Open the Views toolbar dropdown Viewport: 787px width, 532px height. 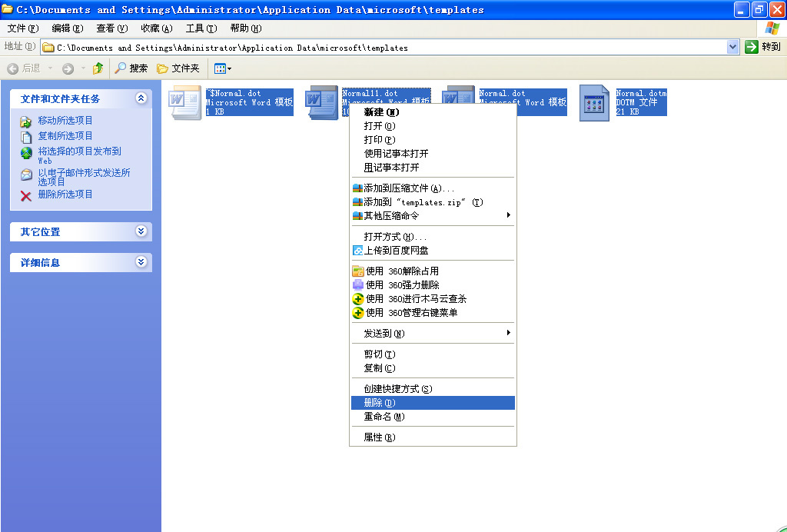coord(222,68)
